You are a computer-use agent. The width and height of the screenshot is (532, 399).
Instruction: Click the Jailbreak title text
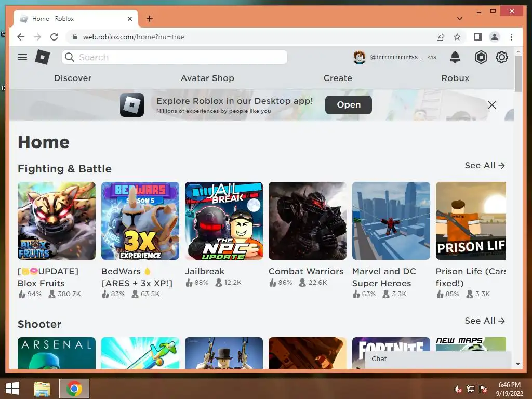pos(205,271)
